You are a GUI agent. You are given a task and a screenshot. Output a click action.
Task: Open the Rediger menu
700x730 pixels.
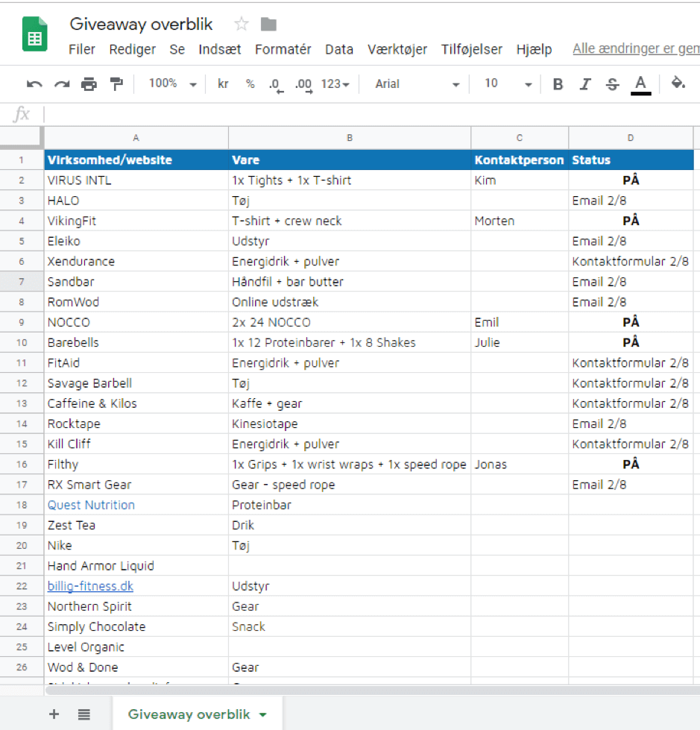[133, 49]
